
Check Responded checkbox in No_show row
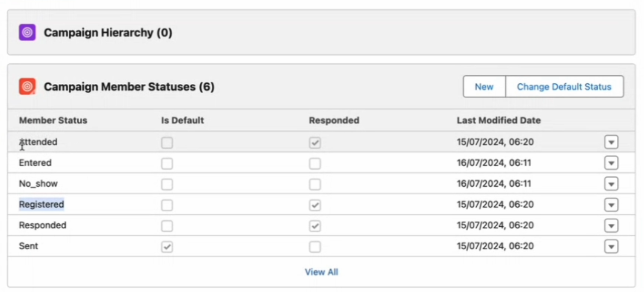(x=314, y=185)
